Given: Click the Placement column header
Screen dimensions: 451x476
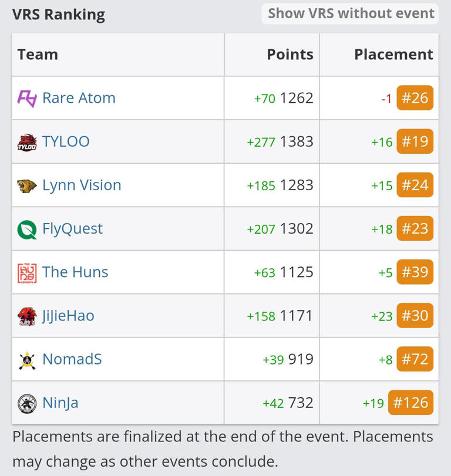Looking at the screenshot, I should click(x=392, y=54).
